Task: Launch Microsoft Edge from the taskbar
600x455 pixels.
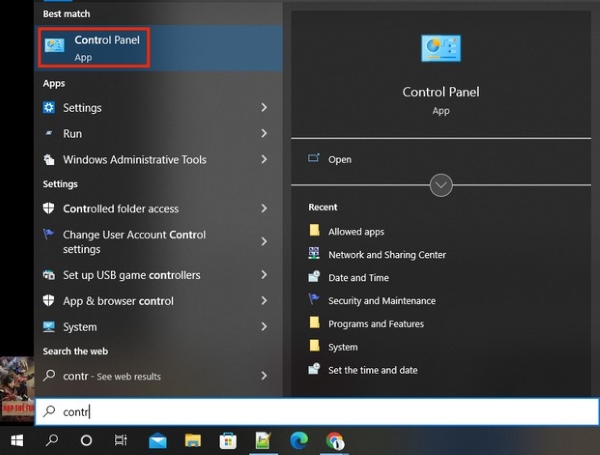Action: pyautogui.click(x=299, y=440)
